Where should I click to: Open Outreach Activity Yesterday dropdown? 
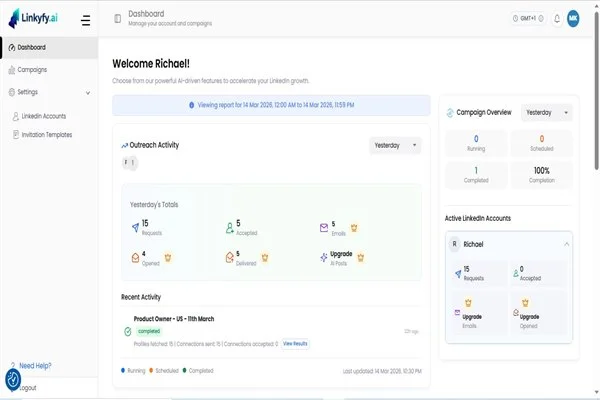pyautogui.click(x=395, y=145)
